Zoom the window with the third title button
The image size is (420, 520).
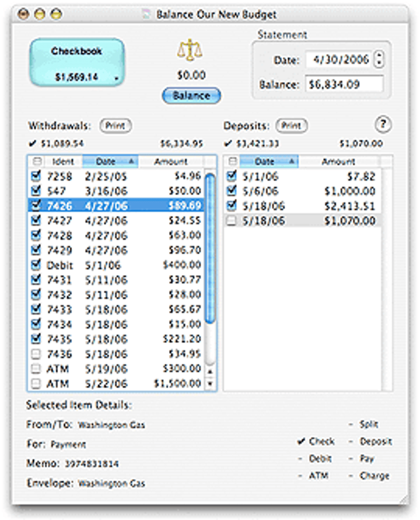click(x=56, y=14)
